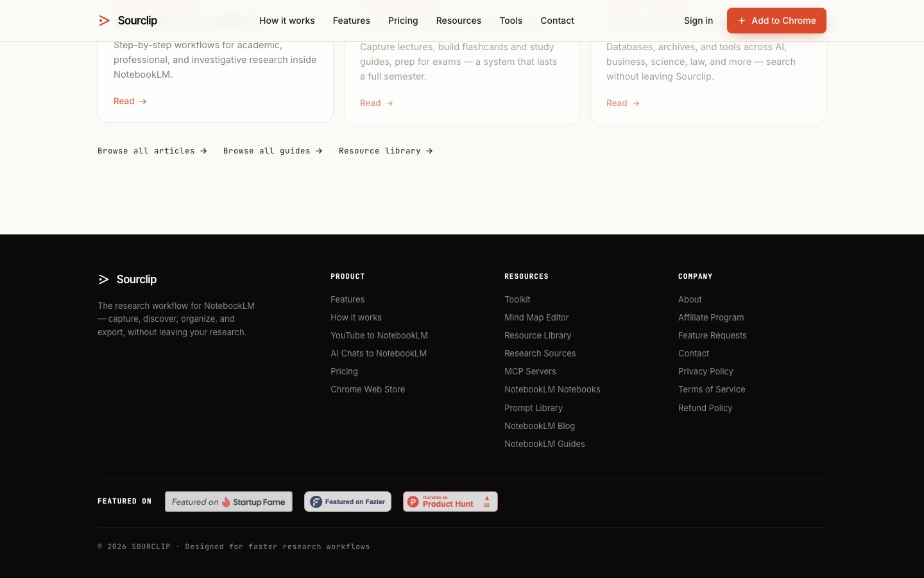Click the arrow beside Browse all guides
The height and width of the screenshot is (578, 924).
[319, 151]
